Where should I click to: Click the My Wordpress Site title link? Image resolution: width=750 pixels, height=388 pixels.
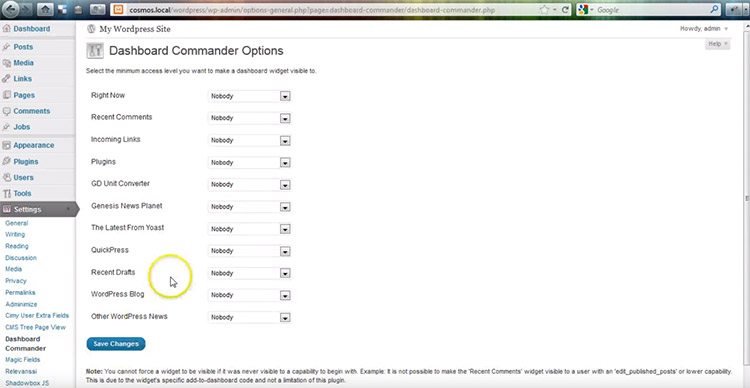pos(135,29)
